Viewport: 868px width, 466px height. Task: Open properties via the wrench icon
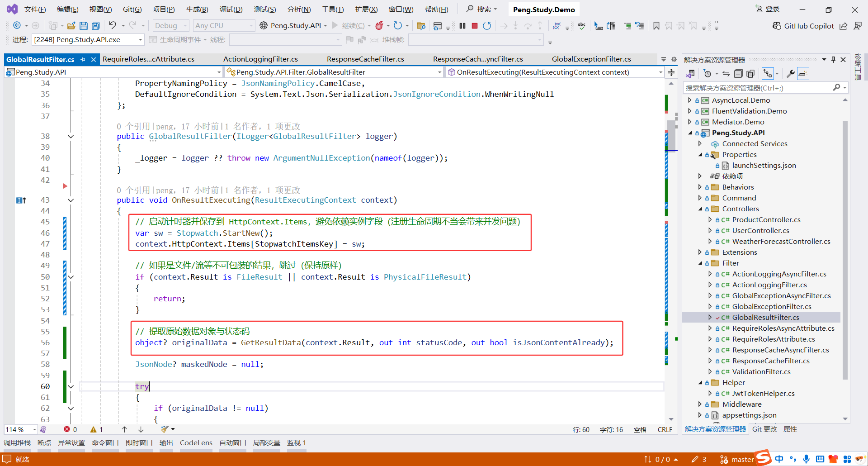click(x=791, y=73)
